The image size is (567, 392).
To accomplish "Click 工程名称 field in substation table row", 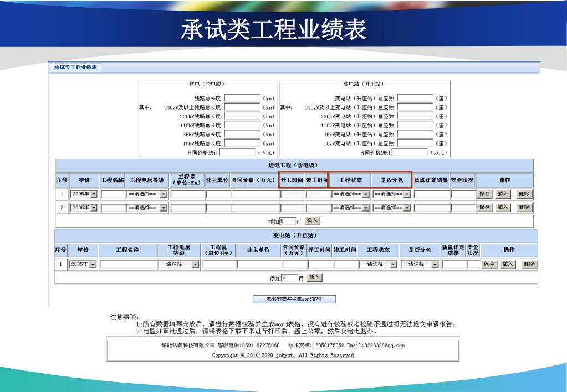I will pyautogui.click(x=129, y=265).
